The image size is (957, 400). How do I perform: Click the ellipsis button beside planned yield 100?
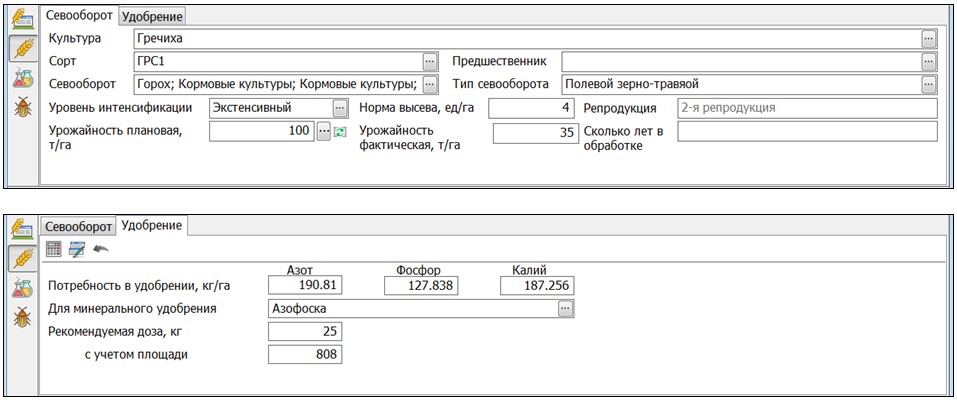point(323,132)
